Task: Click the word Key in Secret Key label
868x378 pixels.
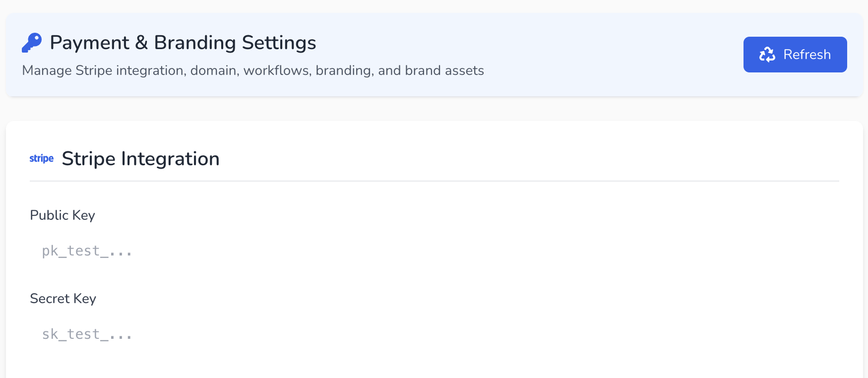Action: click(85, 299)
